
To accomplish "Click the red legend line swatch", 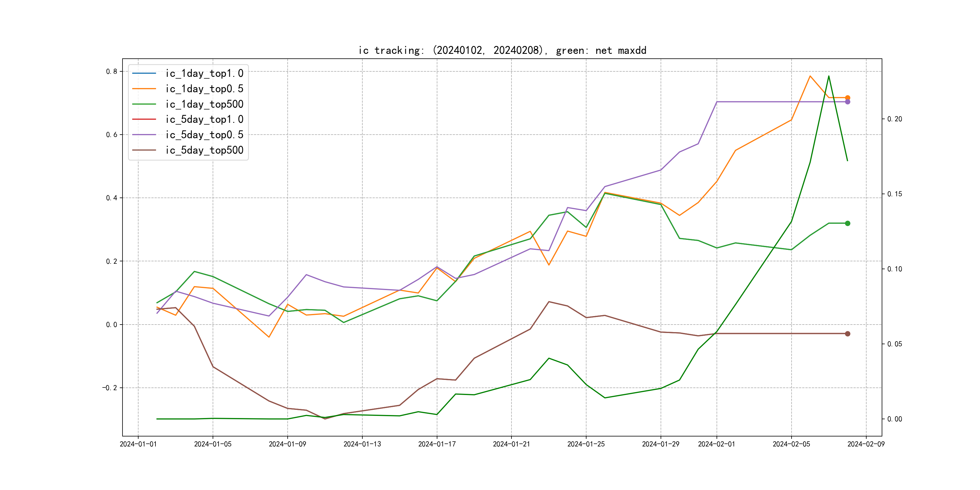I will 144,119.
